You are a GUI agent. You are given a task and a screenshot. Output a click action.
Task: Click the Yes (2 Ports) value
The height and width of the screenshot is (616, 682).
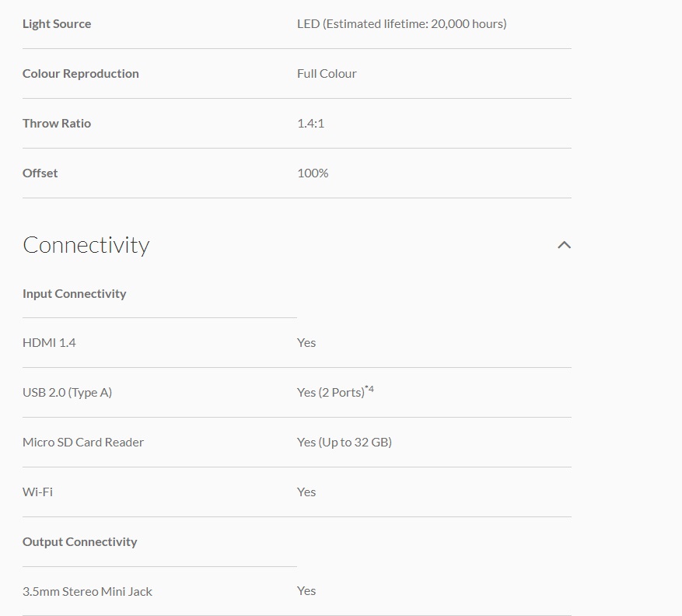331,393
